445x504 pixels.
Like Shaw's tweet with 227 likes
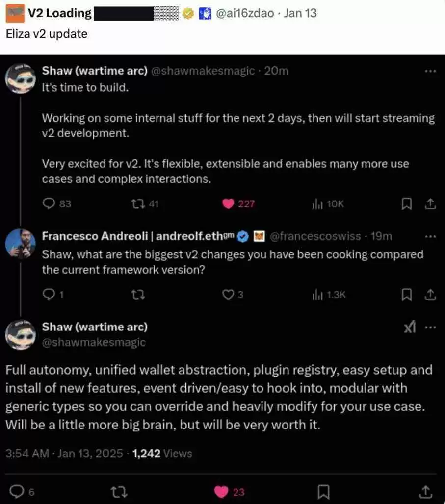[x=228, y=203]
